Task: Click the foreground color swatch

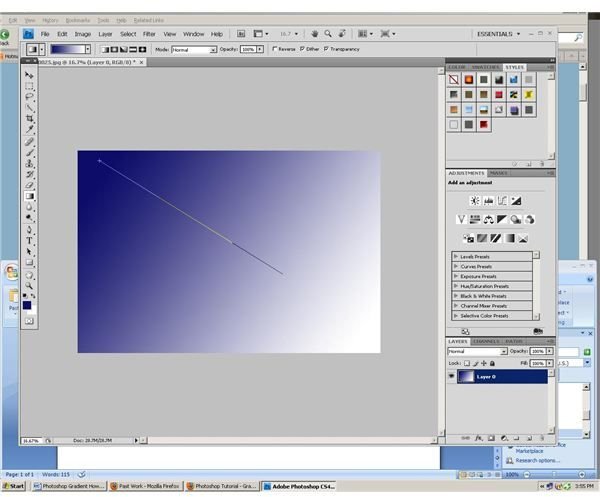Action: click(27, 305)
